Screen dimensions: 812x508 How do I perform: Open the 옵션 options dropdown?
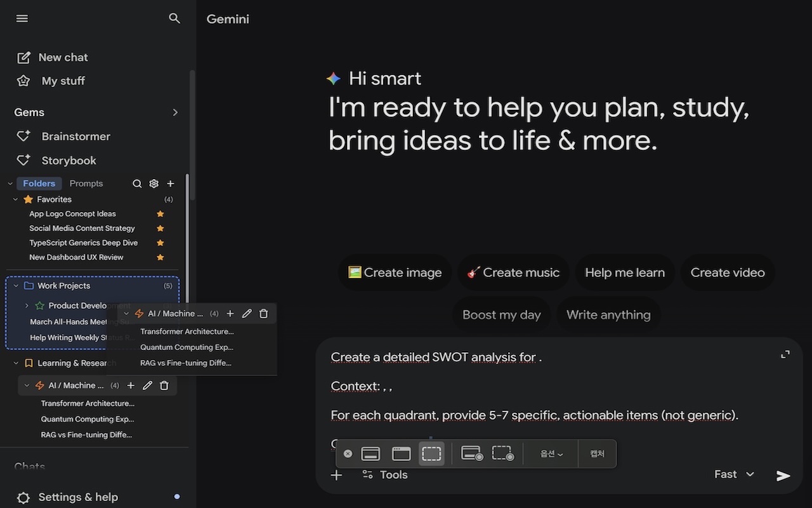[551, 454]
